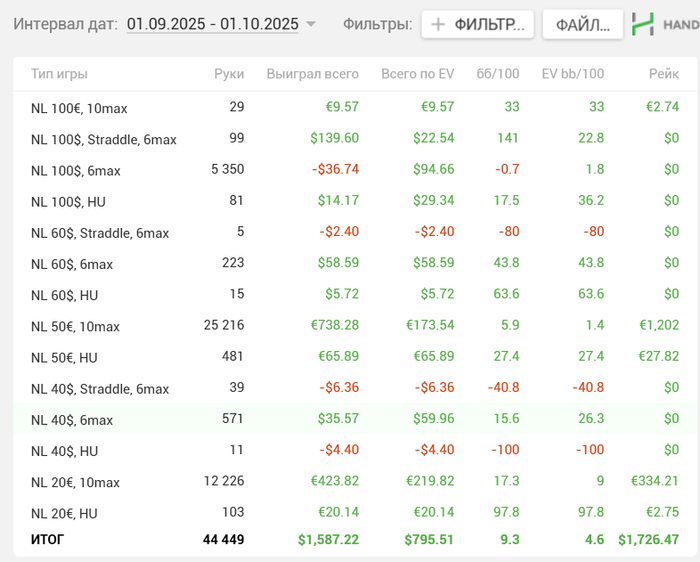Sort by Тип игры column header
Image resolution: width=700 pixels, height=562 pixels.
click(59, 74)
